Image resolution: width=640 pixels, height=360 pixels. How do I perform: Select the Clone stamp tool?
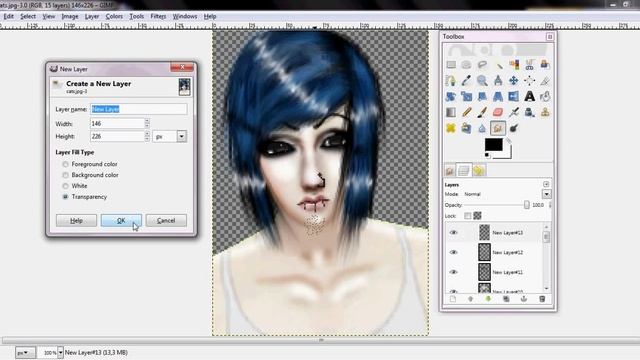[545, 112]
